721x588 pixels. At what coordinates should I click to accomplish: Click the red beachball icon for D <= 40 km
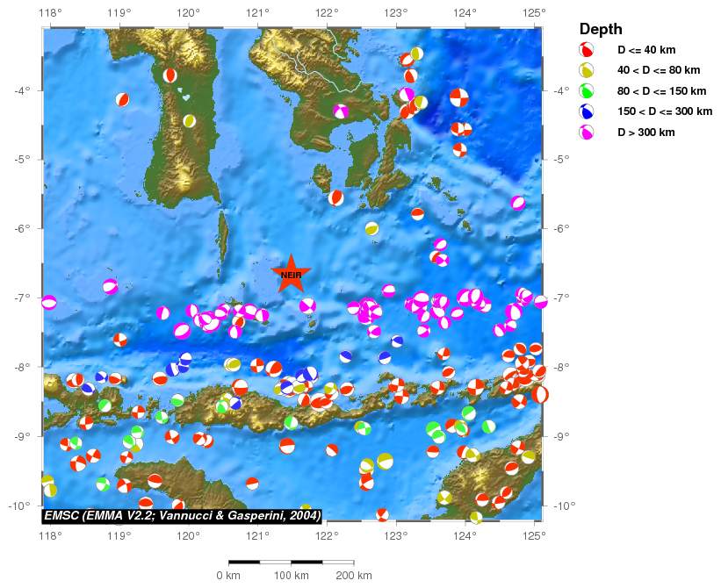click(x=587, y=49)
